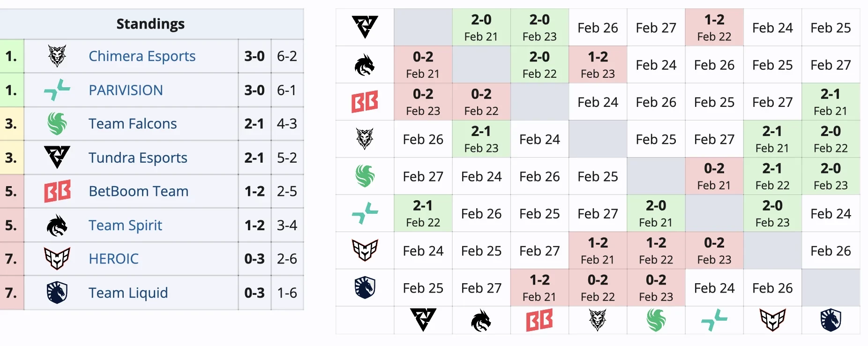Click Chimera Esports logo in Standings table
The image size is (868, 346).
tap(57, 56)
